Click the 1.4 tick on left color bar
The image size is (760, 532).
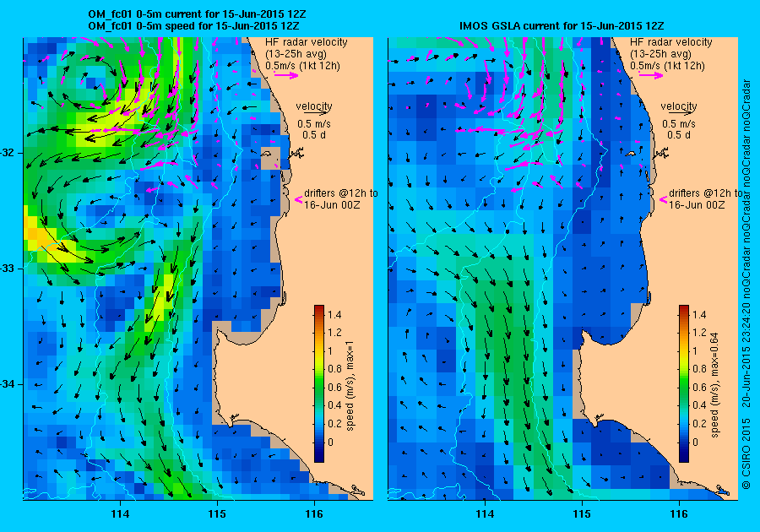[334, 314]
